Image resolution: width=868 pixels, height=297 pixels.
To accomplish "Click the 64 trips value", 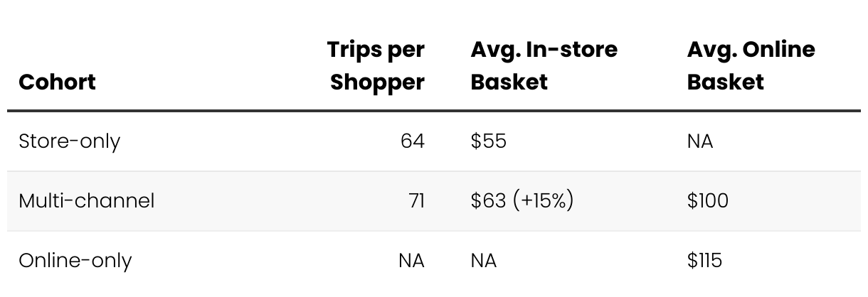I will tap(413, 141).
